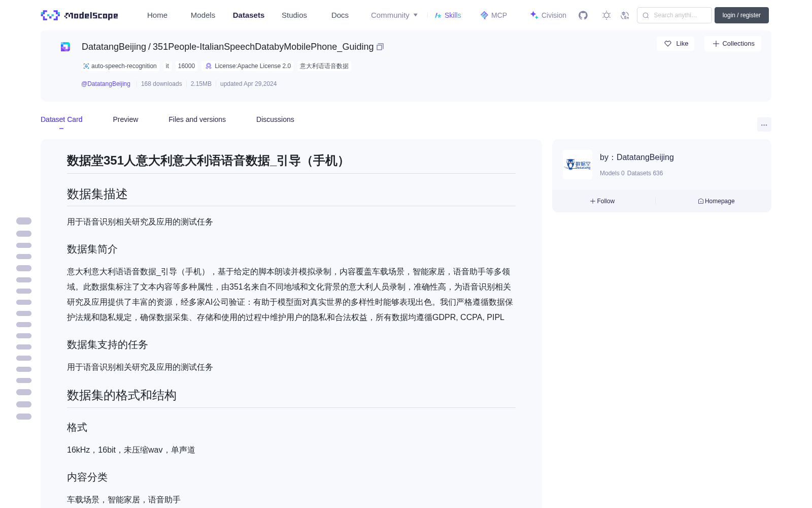Click the 'Datasets 636' count

click(645, 173)
